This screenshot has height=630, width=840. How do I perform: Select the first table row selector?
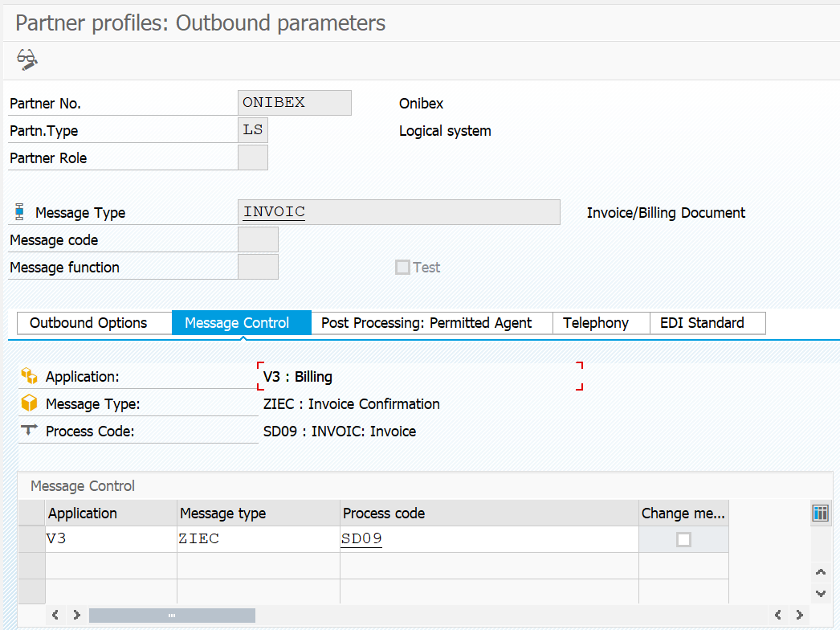pyautogui.click(x=32, y=539)
